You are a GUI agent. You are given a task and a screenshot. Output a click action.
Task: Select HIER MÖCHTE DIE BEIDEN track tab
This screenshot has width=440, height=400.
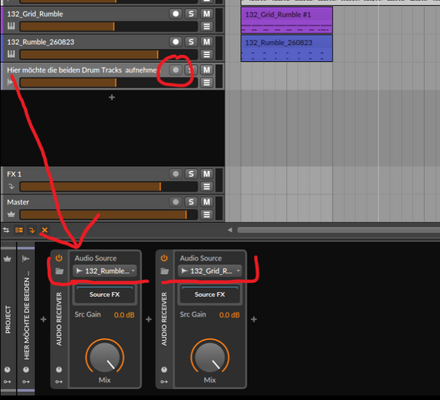point(26,319)
